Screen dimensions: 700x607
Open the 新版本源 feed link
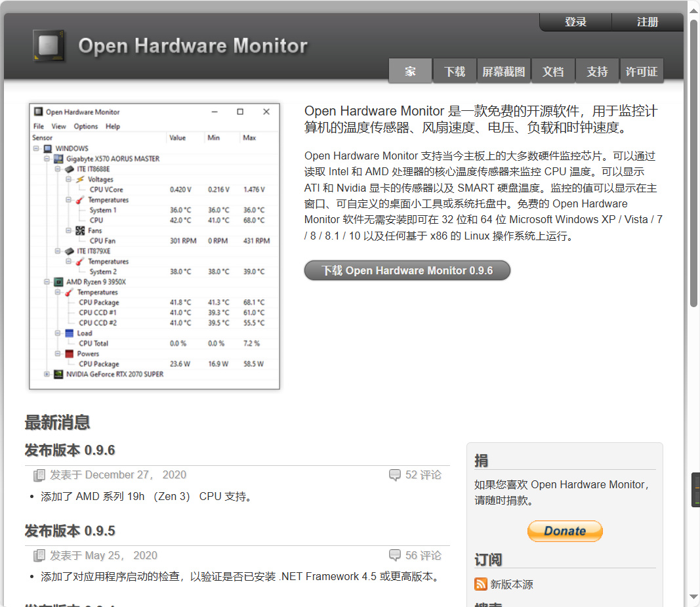coord(512,584)
